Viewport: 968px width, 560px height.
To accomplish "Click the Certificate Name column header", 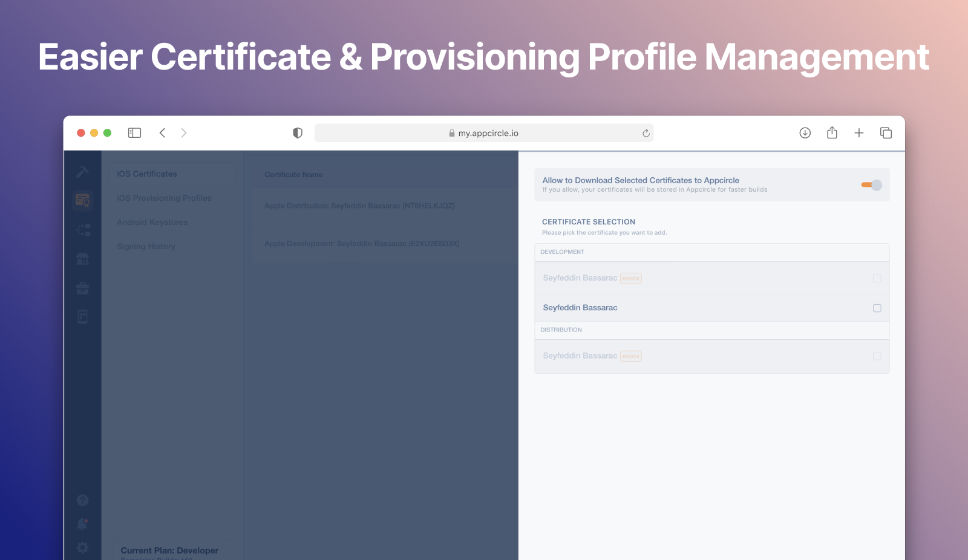I will pos(293,175).
